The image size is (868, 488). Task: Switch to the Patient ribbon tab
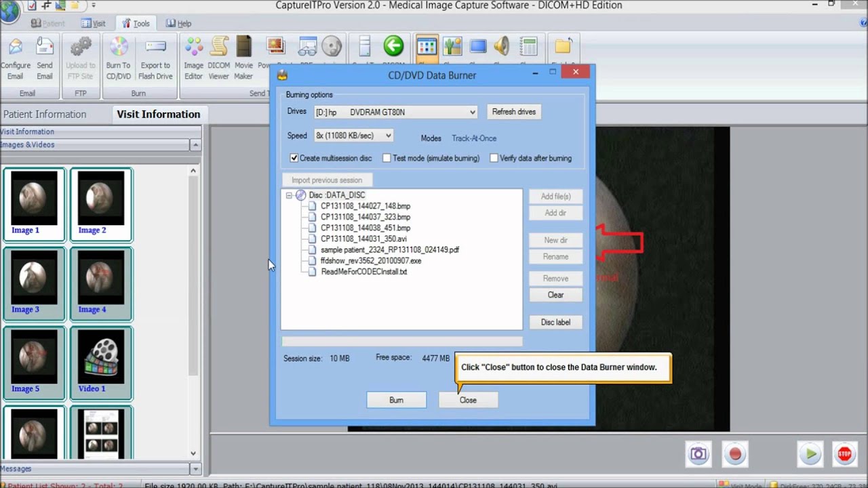tap(47, 24)
